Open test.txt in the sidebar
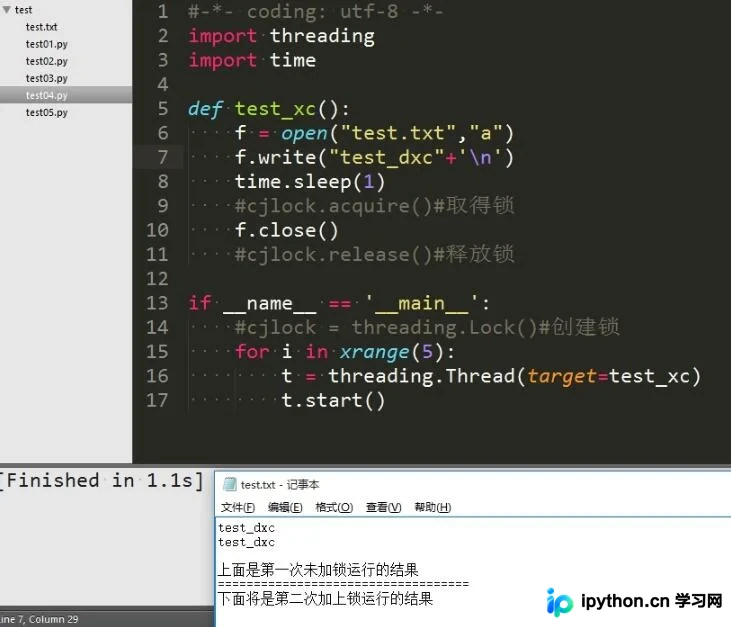Viewport: 731px width, 627px height. [x=41, y=27]
